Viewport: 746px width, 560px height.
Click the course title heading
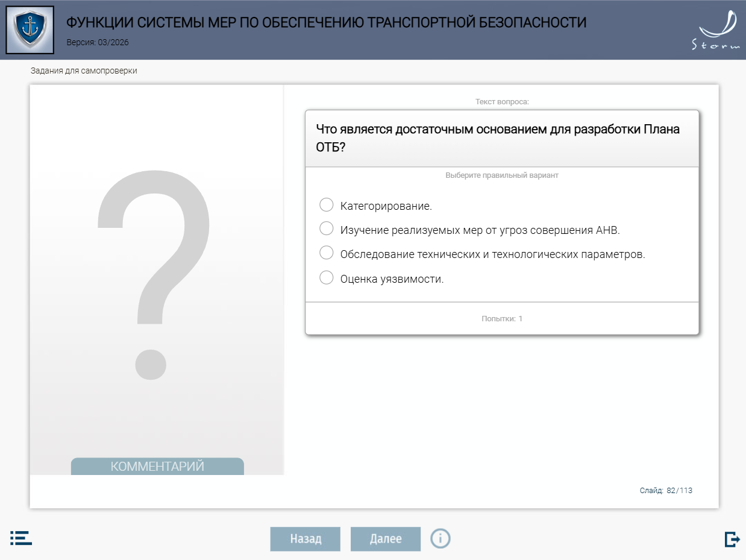pyautogui.click(x=326, y=23)
